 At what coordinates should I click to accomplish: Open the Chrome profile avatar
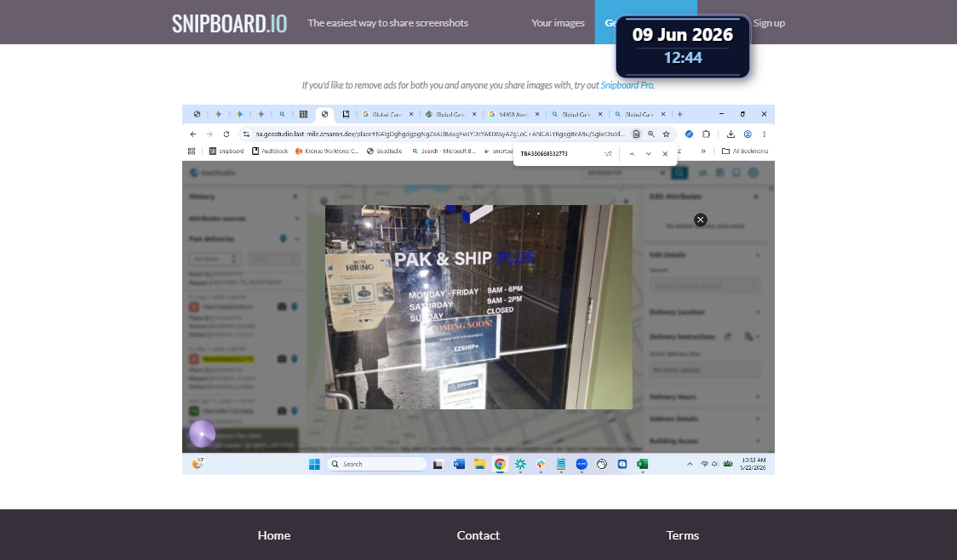pyautogui.click(x=748, y=134)
